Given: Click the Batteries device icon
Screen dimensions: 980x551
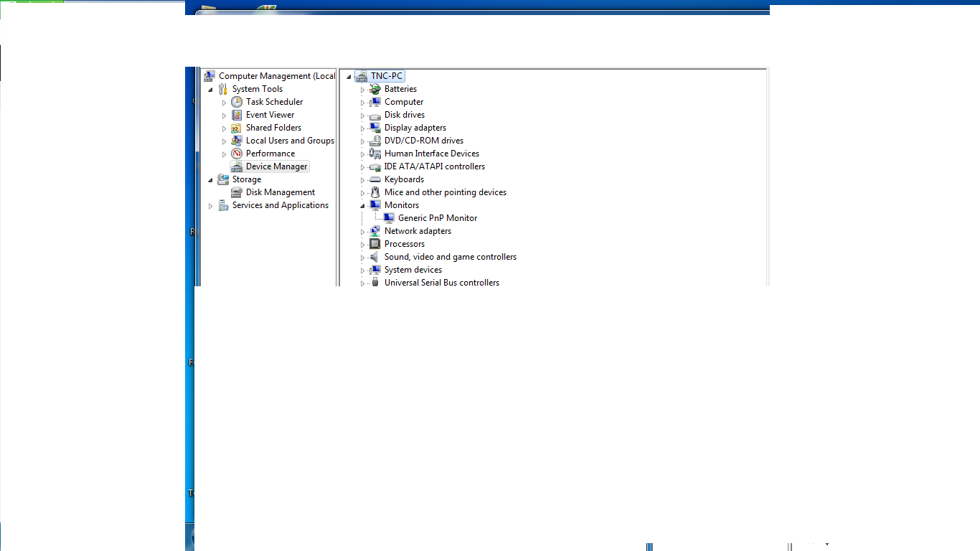Looking at the screenshot, I should point(374,89).
